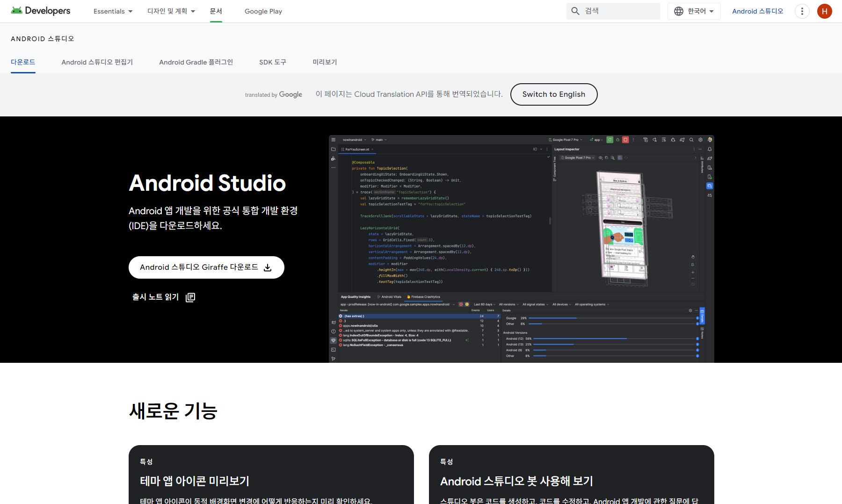Open the 한국어 language selector
Image resolution: width=842 pixels, height=504 pixels.
click(x=694, y=11)
